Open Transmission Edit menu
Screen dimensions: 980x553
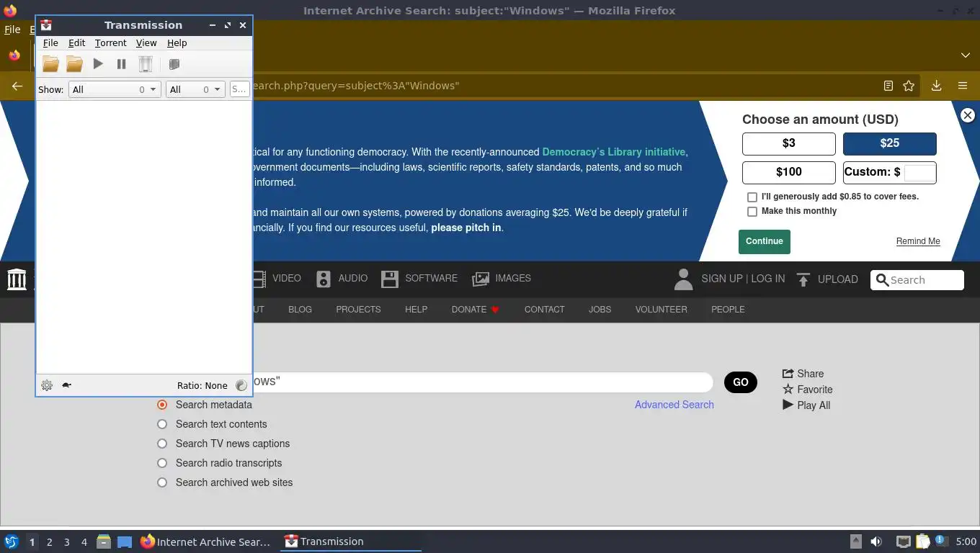coord(76,43)
